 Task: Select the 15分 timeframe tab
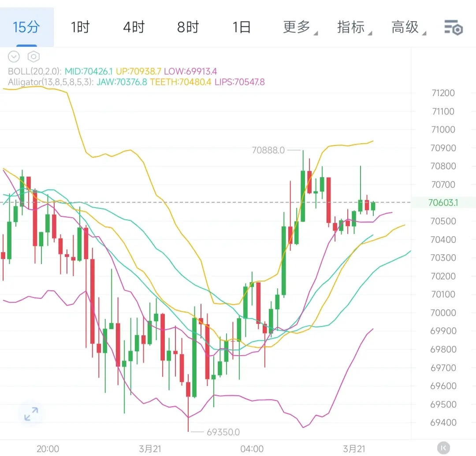pos(26,27)
